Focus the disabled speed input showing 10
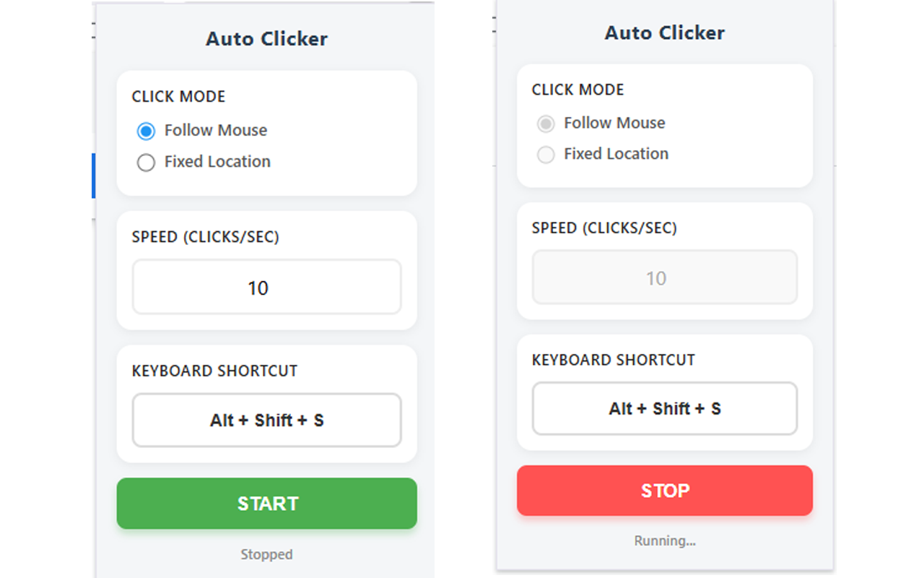The image size is (924, 578). tap(664, 277)
